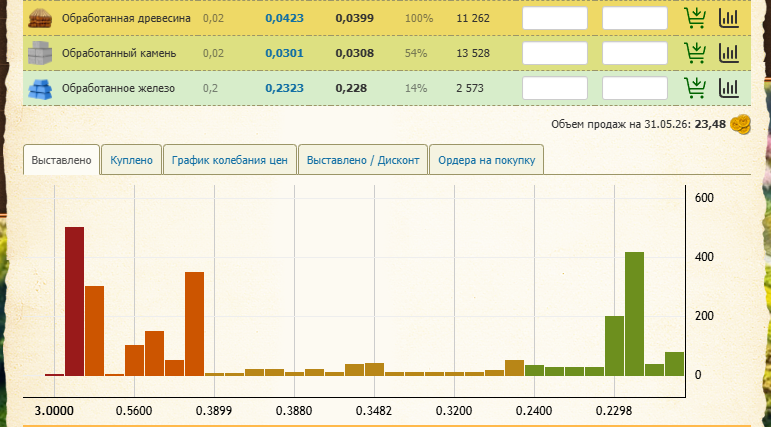Focus first input field in Обработанный камень row
Screen dimensions: 771x427
tap(555, 53)
